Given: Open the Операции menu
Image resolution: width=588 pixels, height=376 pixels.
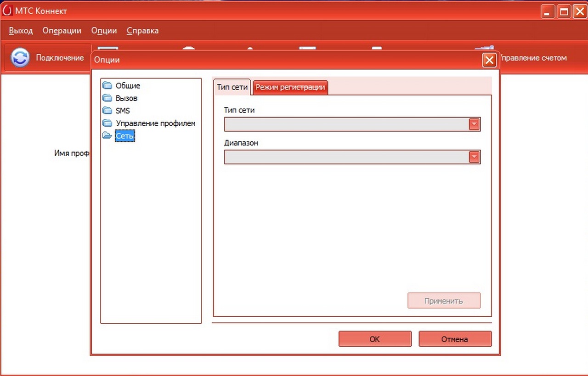Looking at the screenshot, I should (62, 31).
